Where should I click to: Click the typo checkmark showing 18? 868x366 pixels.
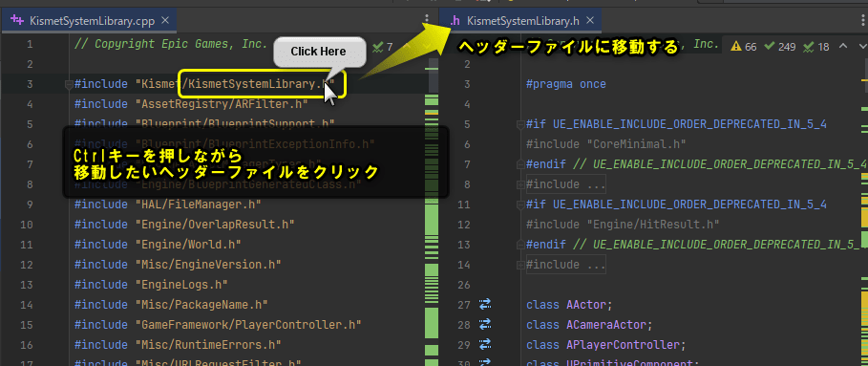coord(808,47)
